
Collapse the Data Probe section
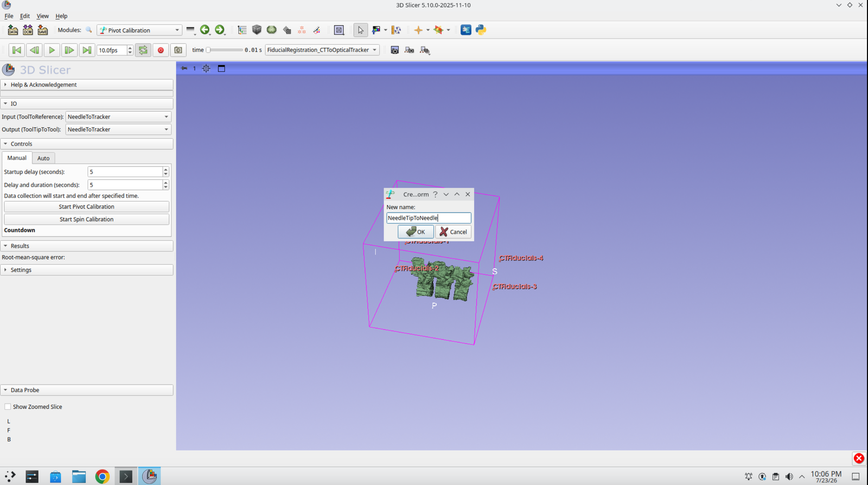87,390
